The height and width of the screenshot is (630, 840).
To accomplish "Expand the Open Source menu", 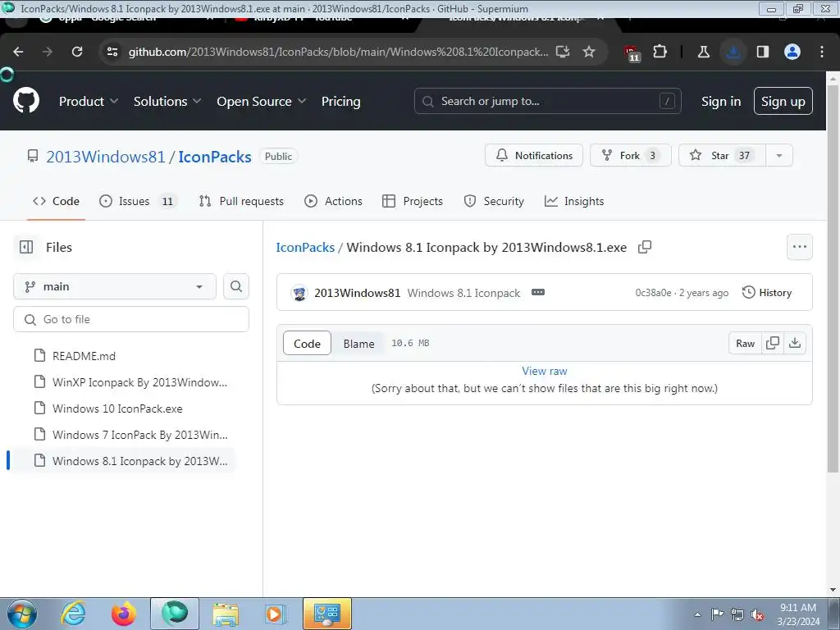I will coord(262,101).
